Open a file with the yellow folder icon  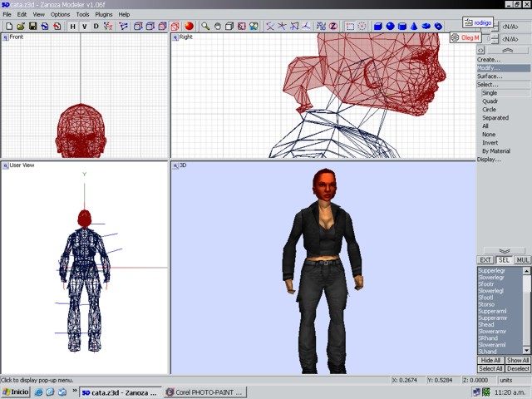tap(21, 26)
